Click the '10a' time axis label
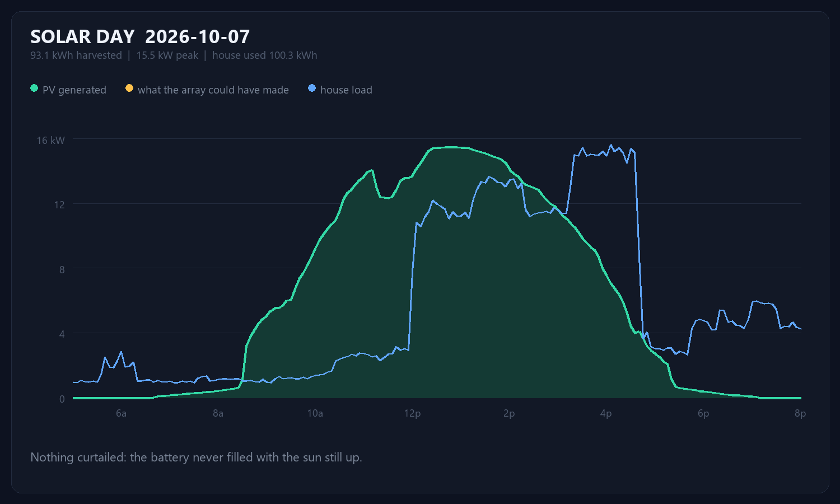840x504 pixels. (315, 414)
